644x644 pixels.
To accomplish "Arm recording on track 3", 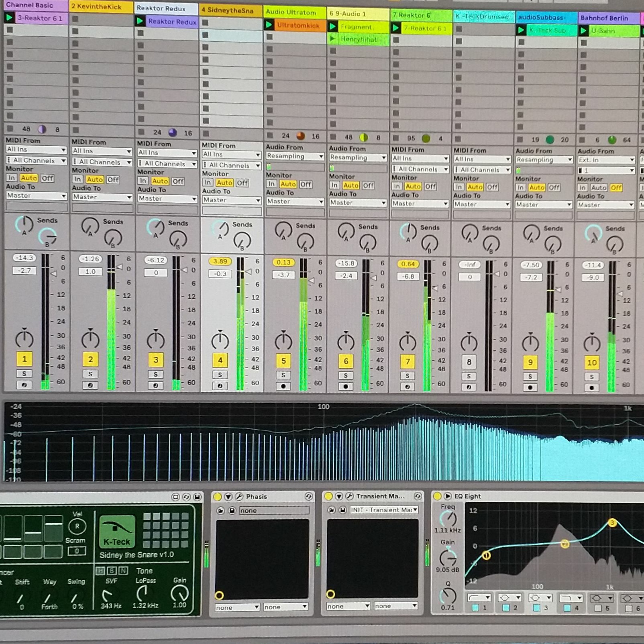I will (x=156, y=386).
